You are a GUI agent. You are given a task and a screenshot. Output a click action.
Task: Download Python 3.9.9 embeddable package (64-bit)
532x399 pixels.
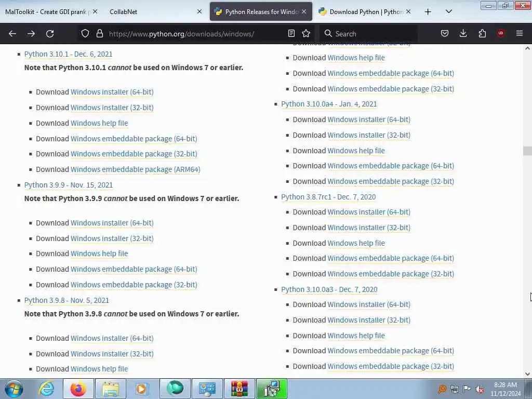coord(134,269)
